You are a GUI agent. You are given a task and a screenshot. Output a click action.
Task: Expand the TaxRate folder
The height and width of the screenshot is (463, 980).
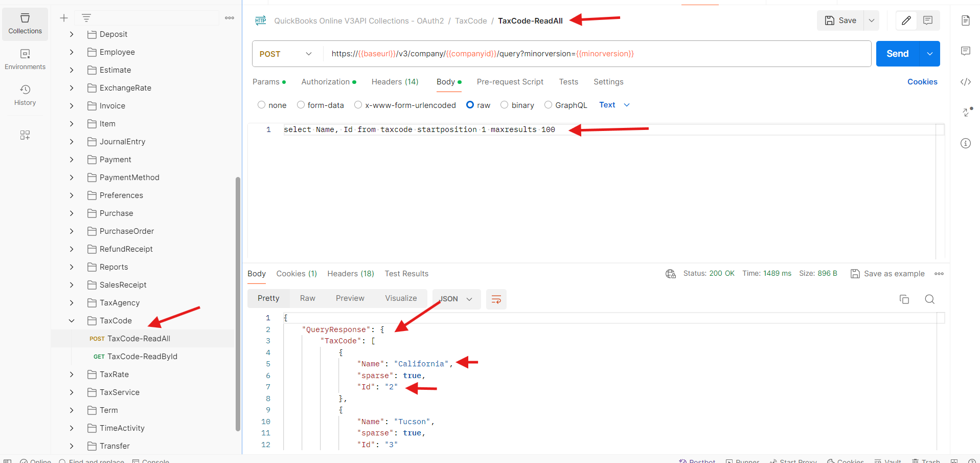(72, 374)
